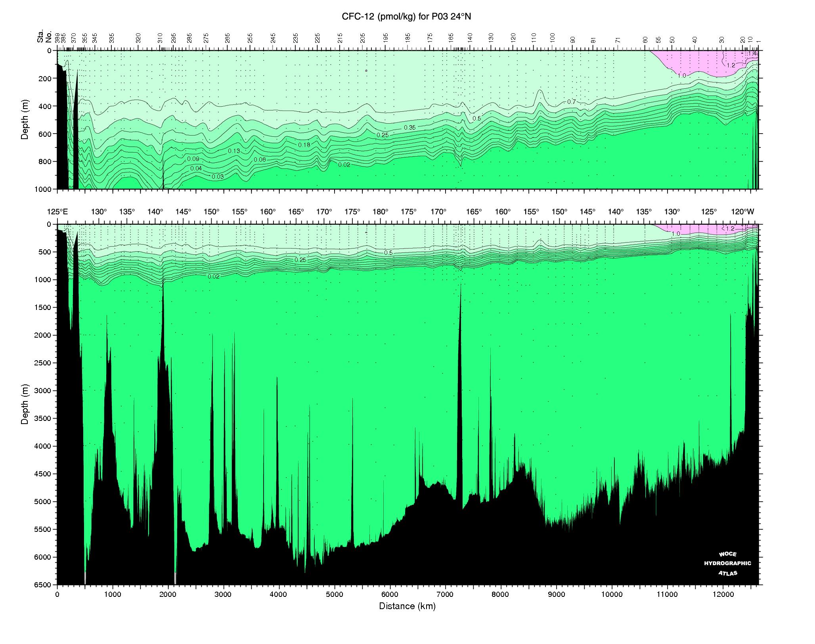Click the 6500 depth tick label
Image resolution: width=815 pixels, height=644 pixels.
(x=43, y=585)
